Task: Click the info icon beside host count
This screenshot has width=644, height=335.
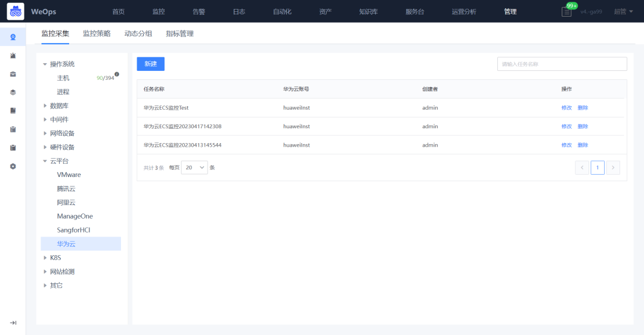Action: click(x=117, y=75)
